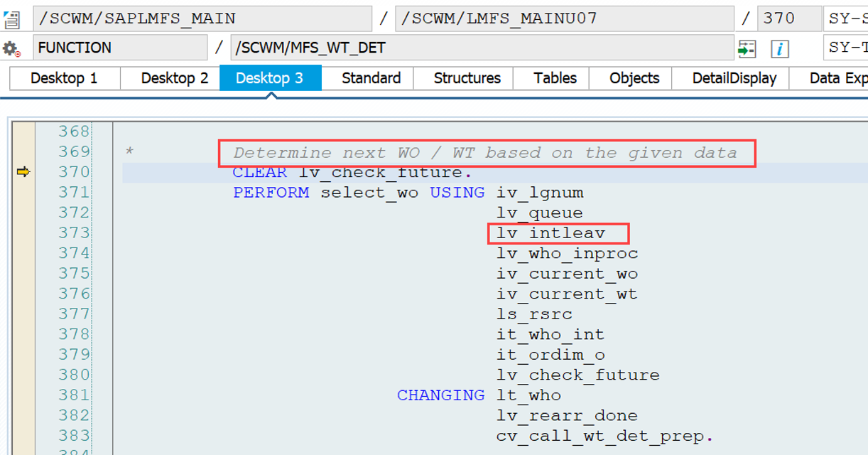Screen dimensions: 868x455
Task: Click the select_wo subroutine name
Action: [369, 193]
